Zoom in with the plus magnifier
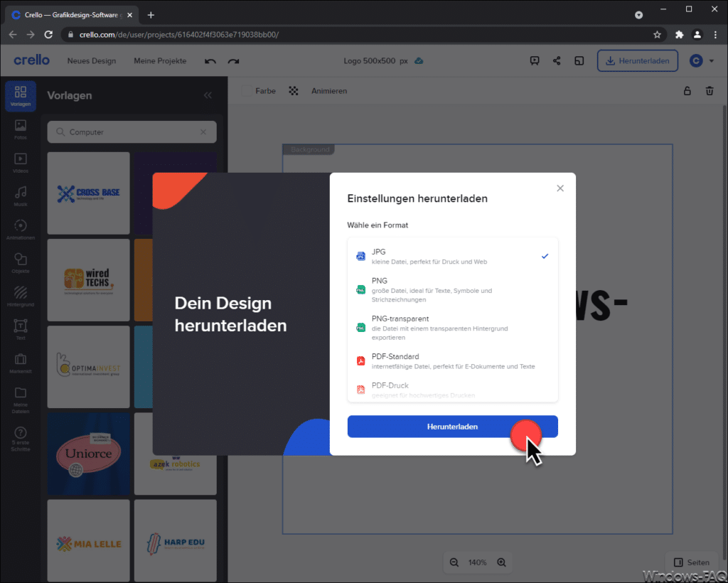The height and width of the screenshot is (583, 728). (501, 562)
